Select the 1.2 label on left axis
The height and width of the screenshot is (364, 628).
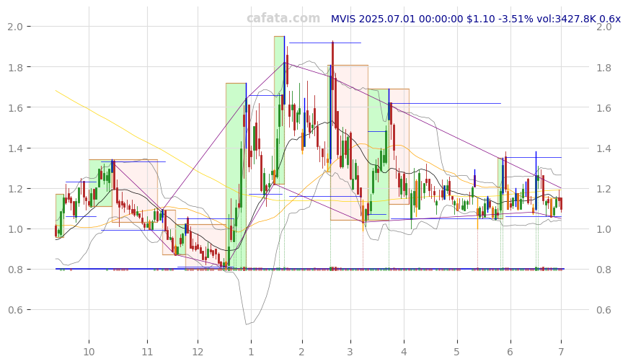[x=15, y=189]
